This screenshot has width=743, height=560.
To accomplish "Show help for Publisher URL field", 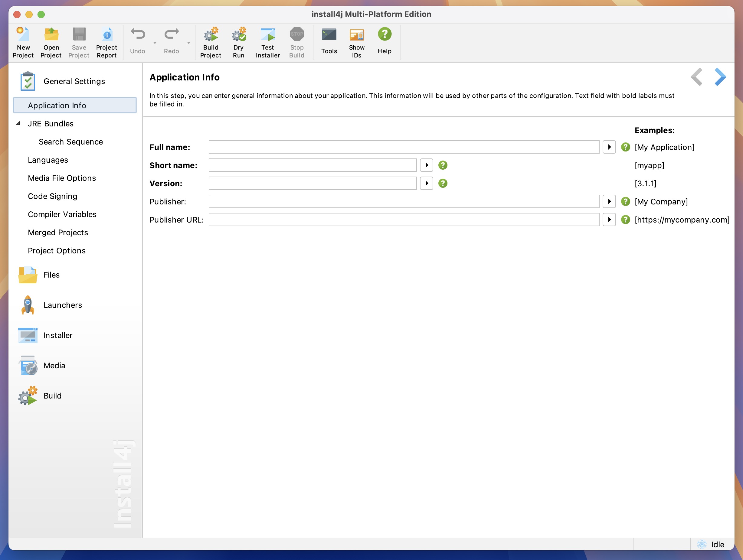I will tap(625, 220).
